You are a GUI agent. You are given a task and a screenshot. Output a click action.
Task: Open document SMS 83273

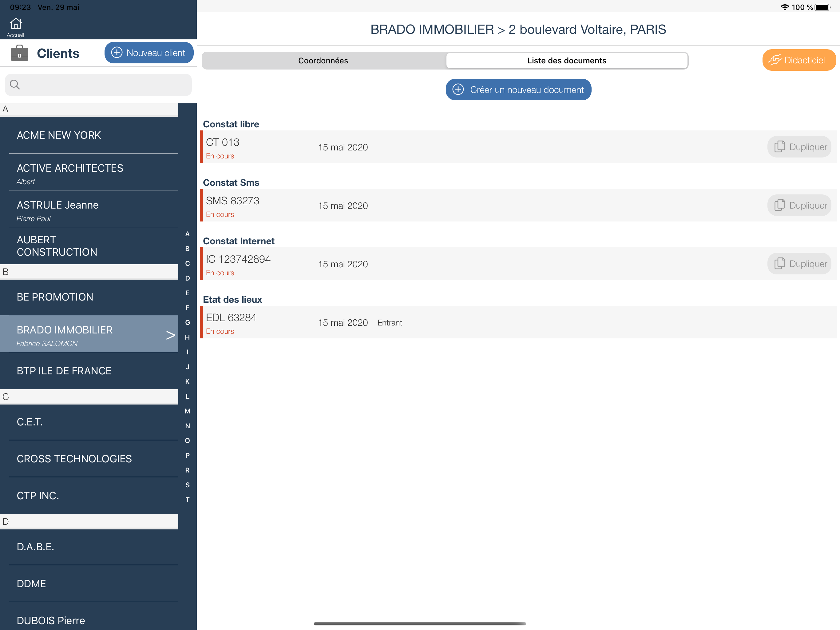click(x=518, y=205)
